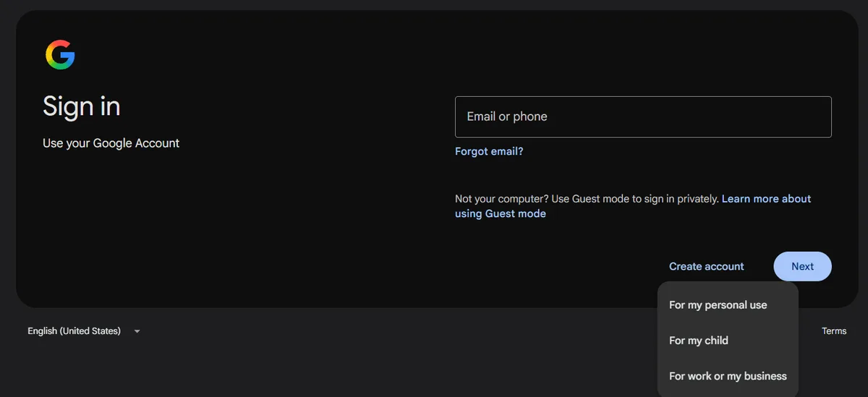Select For work or my business

coord(728,376)
